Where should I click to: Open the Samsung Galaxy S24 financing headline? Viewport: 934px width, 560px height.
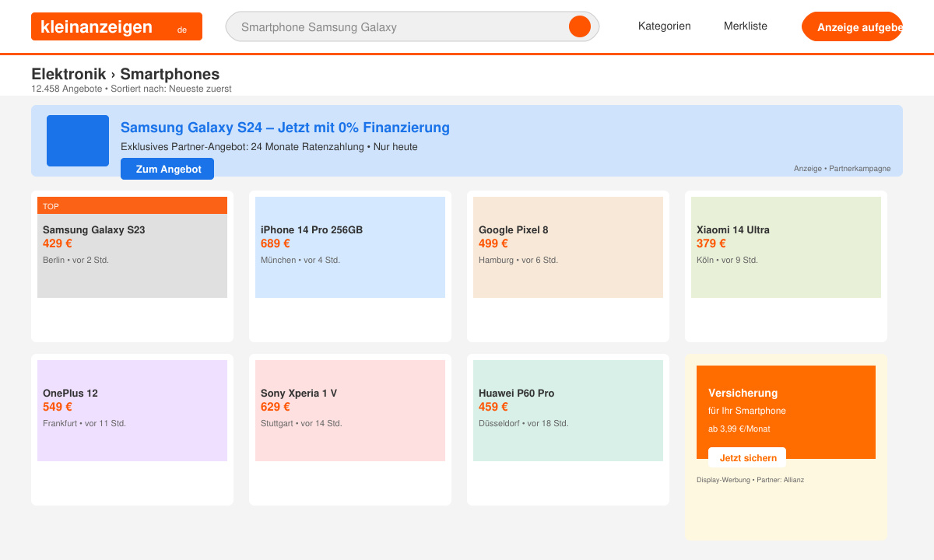coord(285,128)
